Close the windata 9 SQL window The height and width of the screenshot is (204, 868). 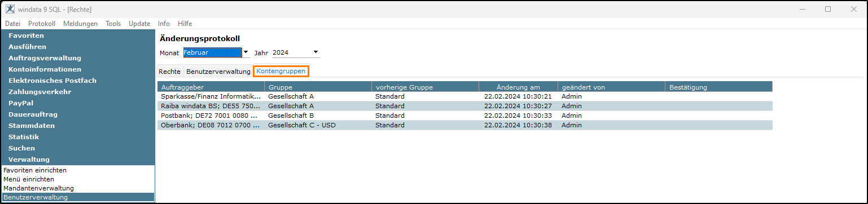pos(853,9)
